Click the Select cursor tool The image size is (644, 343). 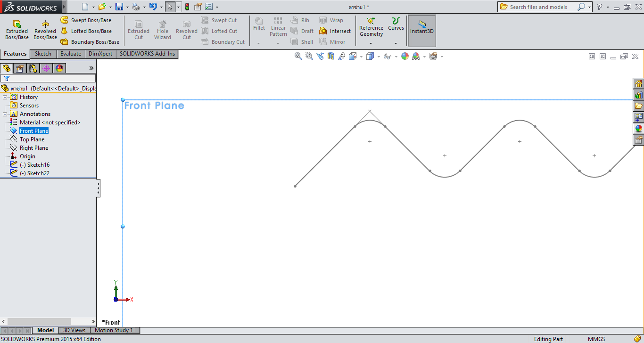pyautogui.click(x=170, y=7)
